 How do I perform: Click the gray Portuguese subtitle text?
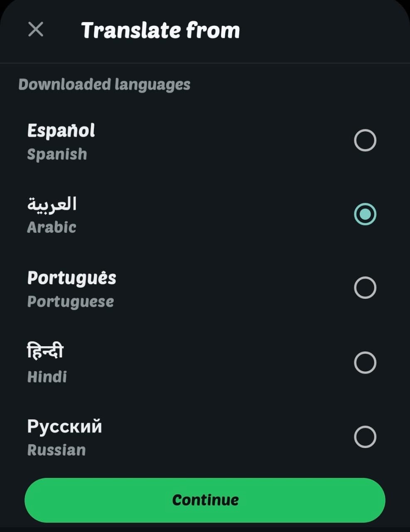tap(71, 302)
